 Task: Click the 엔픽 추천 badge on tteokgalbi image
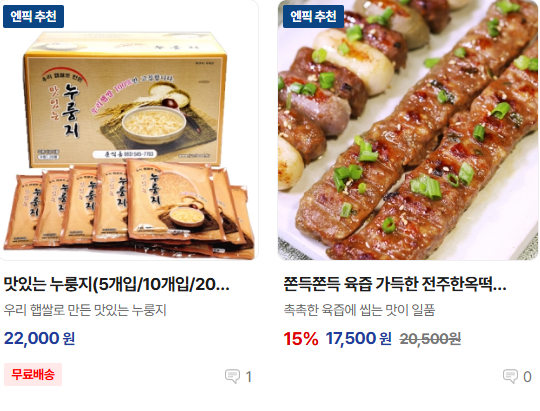tap(313, 16)
